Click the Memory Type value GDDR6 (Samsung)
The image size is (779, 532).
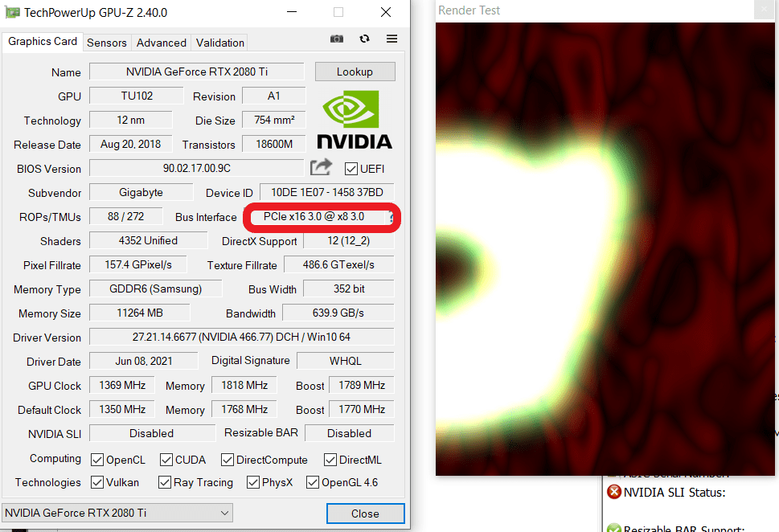pos(155,289)
